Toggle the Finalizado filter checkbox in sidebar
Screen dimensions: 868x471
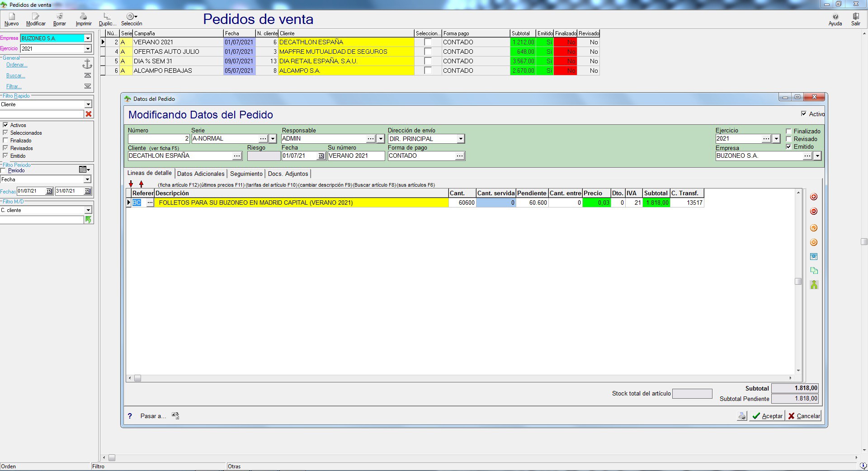(5, 140)
